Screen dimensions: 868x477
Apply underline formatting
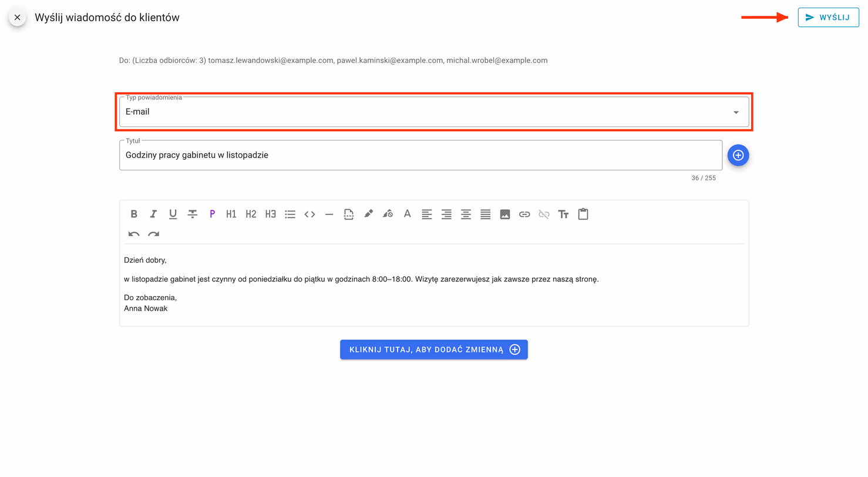[173, 214]
